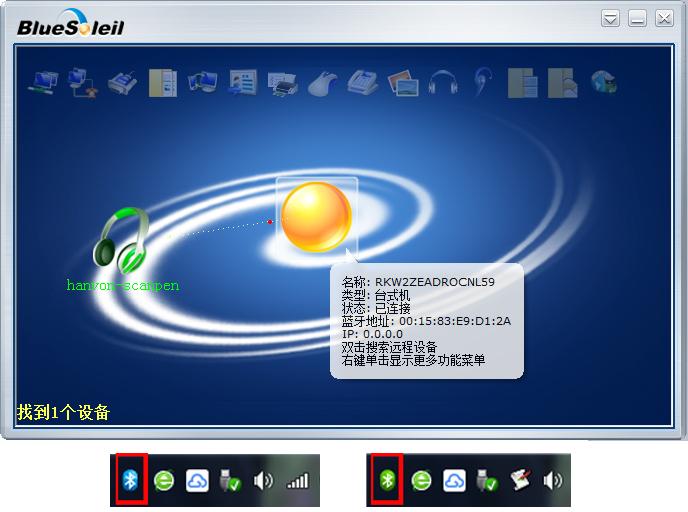This screenshot has width=688, height=512.
Task: Click the orange sun local device ball
Action: (x=316, y=217)
